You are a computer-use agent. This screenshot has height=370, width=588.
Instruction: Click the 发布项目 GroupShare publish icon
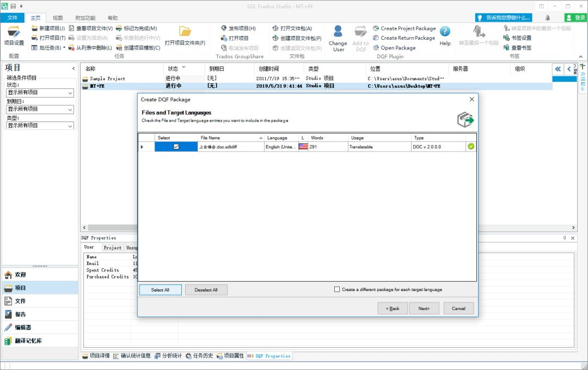coord(223,28)
